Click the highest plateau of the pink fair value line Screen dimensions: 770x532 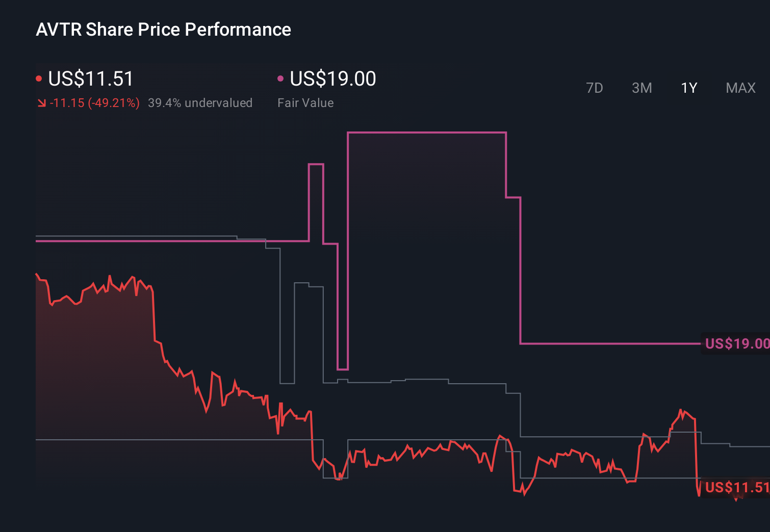click(427, 132)
